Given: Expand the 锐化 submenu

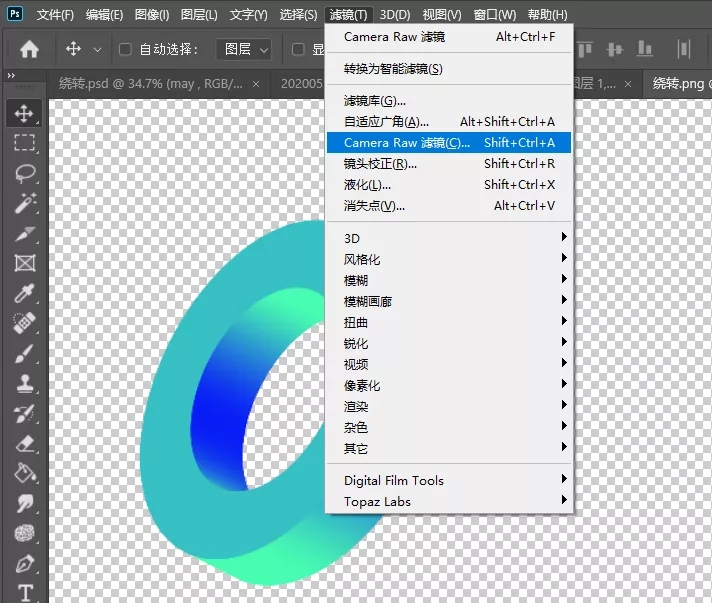Looking at the screenshot, I should [449, 343].
